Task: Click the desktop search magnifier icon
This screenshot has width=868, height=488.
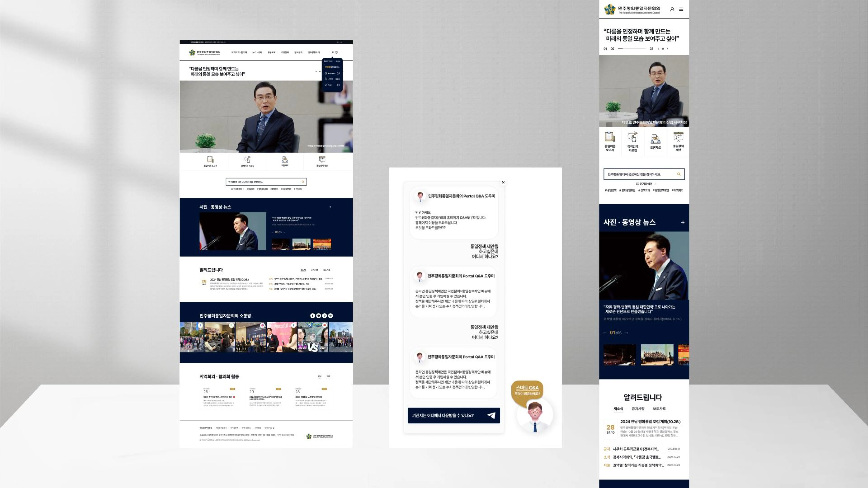Action: 303,182
